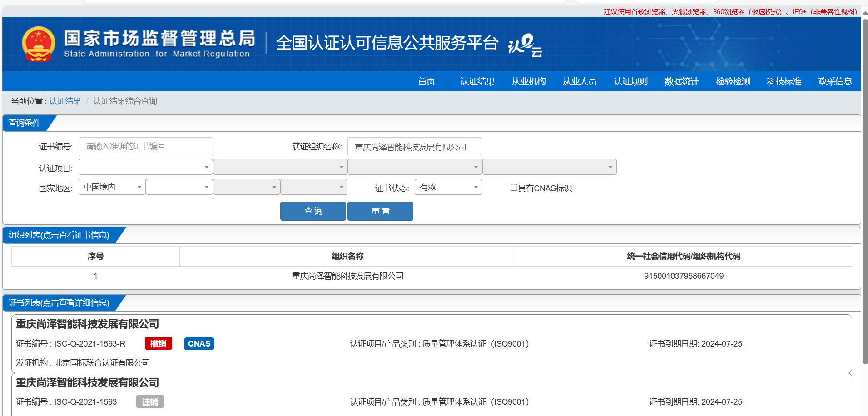This screenshot has height=416, width=868.
Task: Open the fourth 认证项目 dropdown
Action: pyautogui.click(x=549, y=167)
